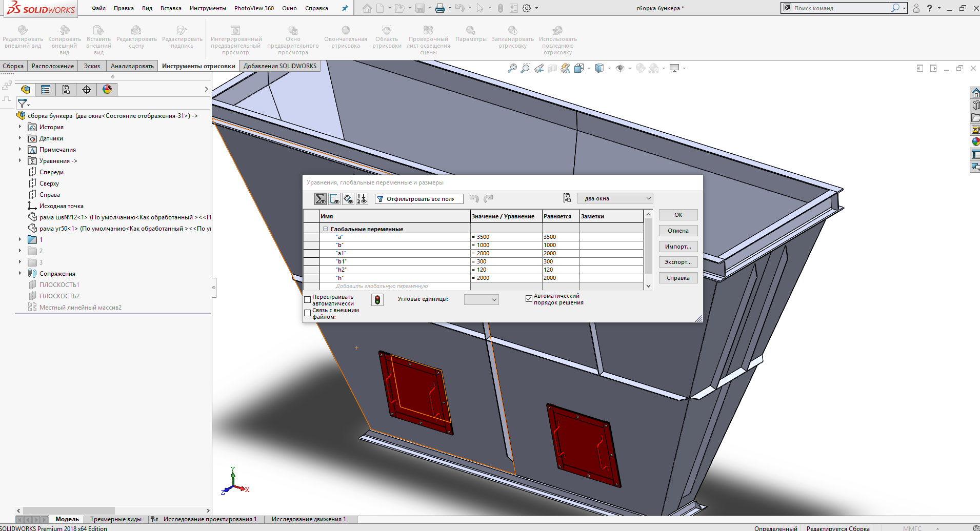
Task: Switch to Sketch Equation View icon
Action: pyautogui.click(x=334, y=199)
